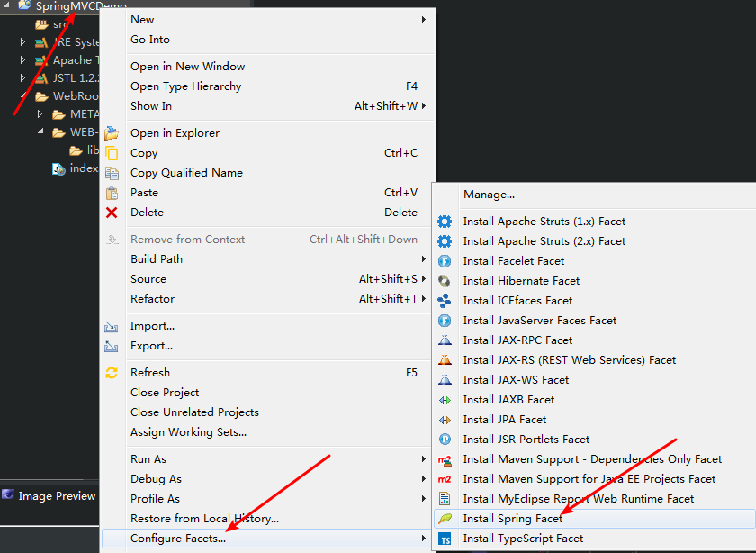Select Configure Facets from context menu
The image size is (756, 553).
(184, 539)
